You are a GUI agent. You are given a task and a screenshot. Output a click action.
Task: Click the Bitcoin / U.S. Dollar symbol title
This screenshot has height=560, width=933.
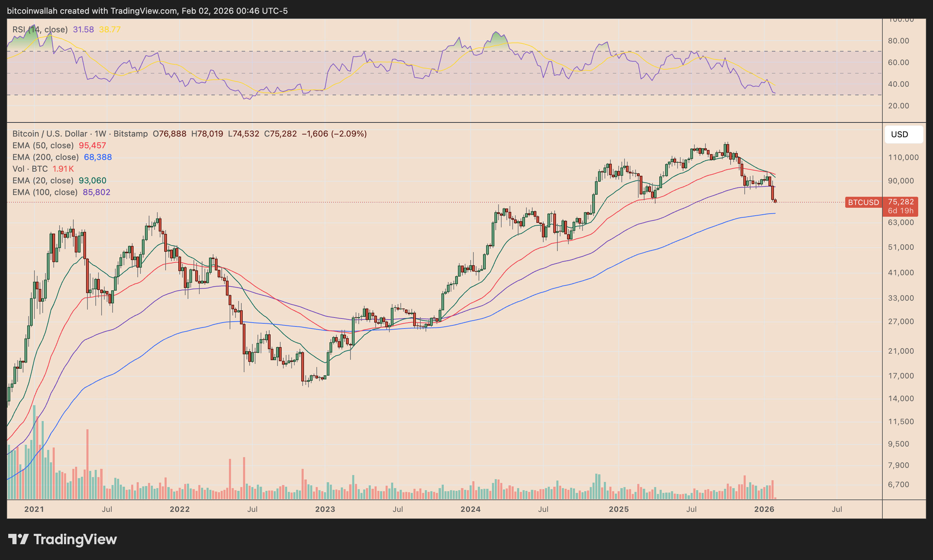[50, 133]
